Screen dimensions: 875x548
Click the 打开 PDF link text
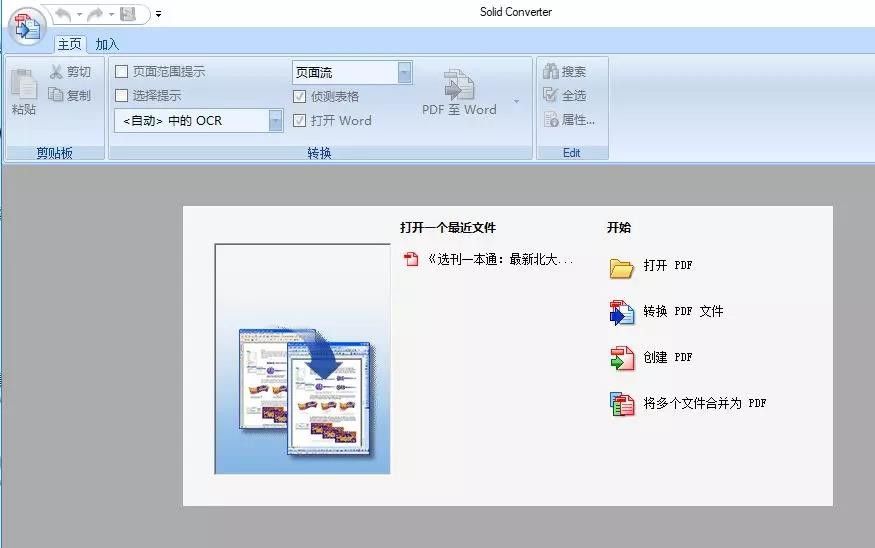[x=668, y=265]
